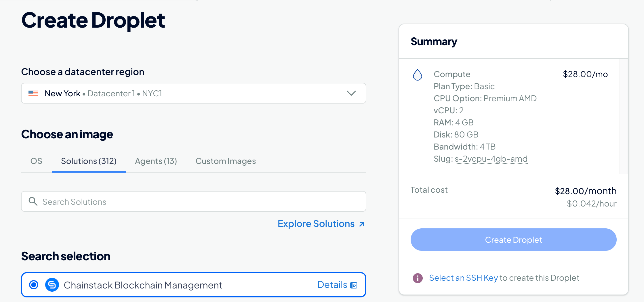Open Details for Chainstack Blockchain Management
This screenshot has height=302, width=644.
pos(337,285)
